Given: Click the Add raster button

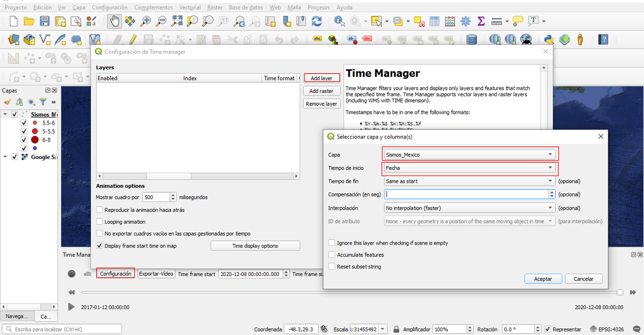Looking at the screenshot, I should [321, 91].
